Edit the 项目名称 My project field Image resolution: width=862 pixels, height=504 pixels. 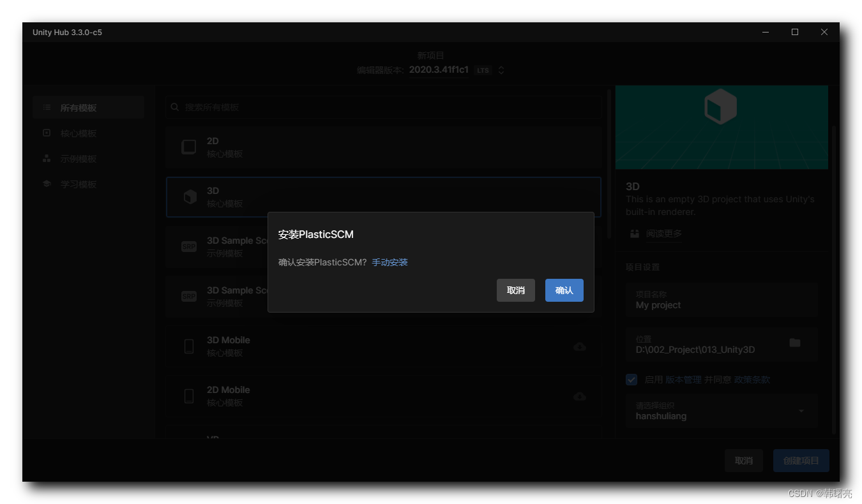point(722,300)
